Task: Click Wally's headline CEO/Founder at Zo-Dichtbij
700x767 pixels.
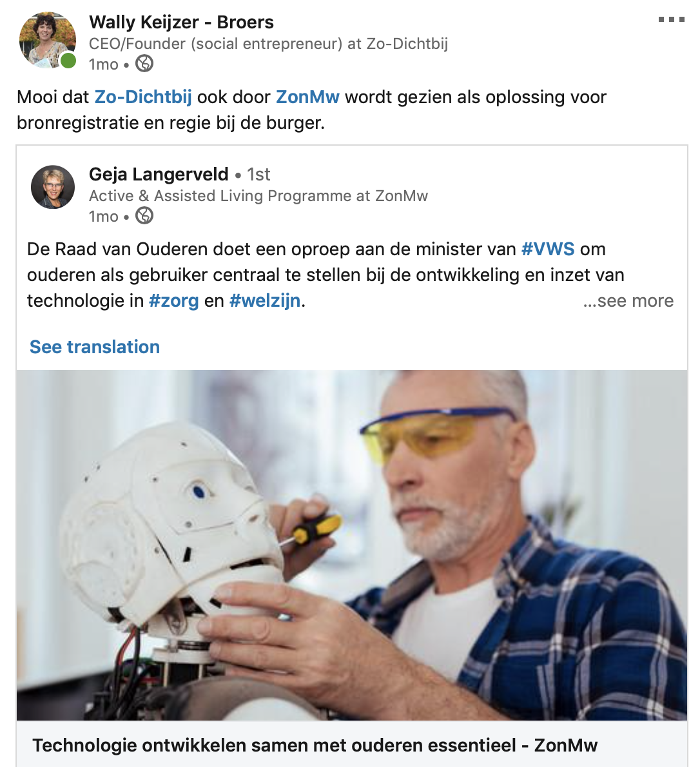Action: [268, 44]
